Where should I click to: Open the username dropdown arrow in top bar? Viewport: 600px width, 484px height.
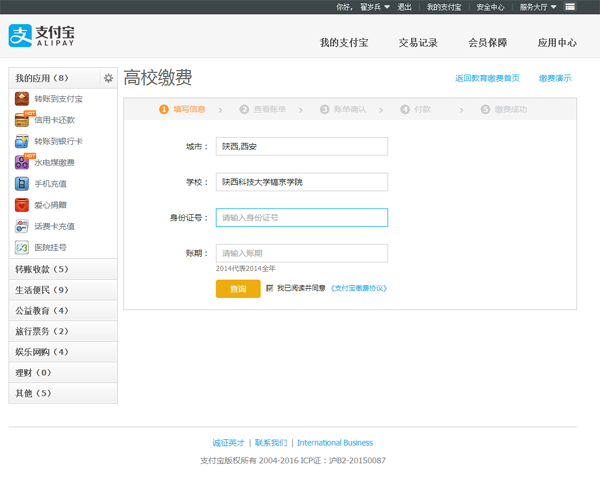pos(387,7)
